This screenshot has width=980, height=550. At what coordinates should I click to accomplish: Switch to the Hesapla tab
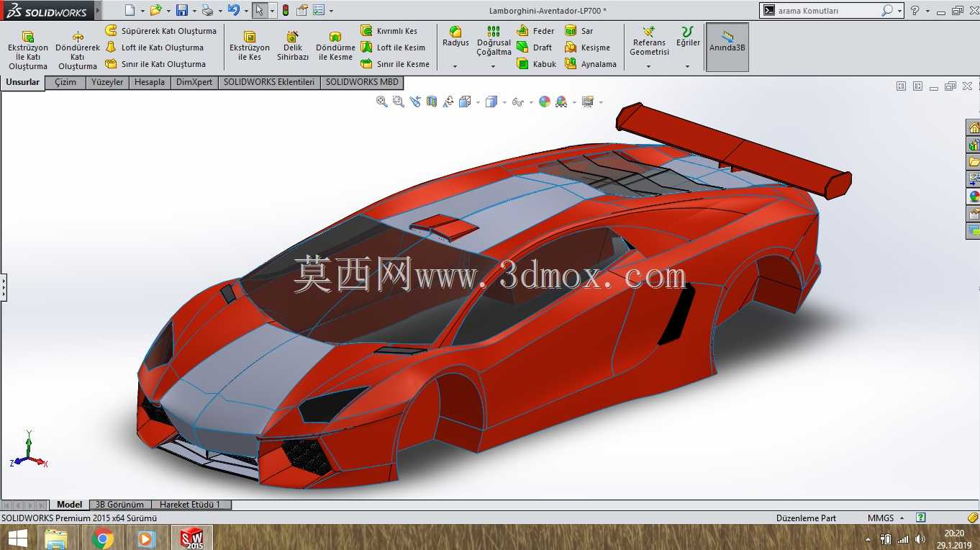point(150,82)
